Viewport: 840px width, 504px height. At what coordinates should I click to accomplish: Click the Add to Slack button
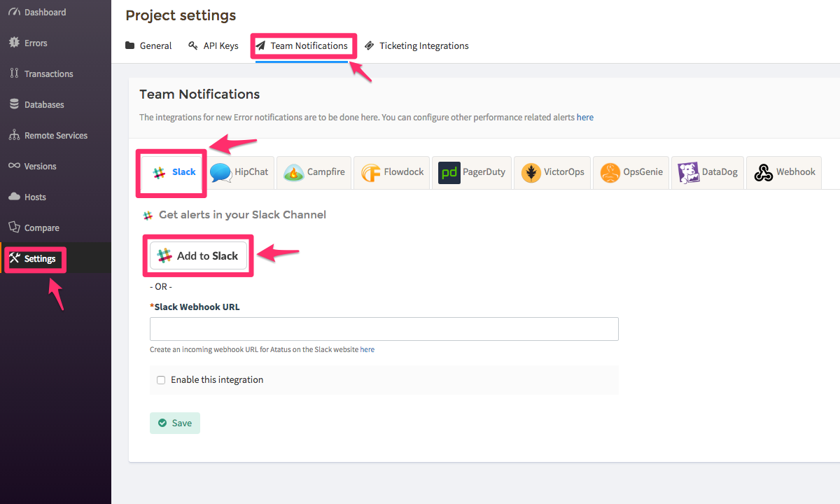pos(199,255)
